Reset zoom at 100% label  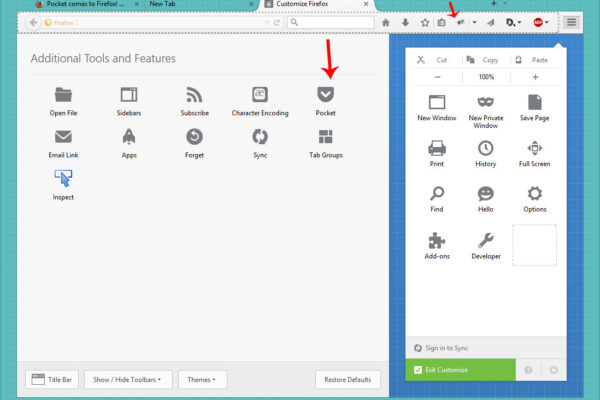click(x=486, y=77)
